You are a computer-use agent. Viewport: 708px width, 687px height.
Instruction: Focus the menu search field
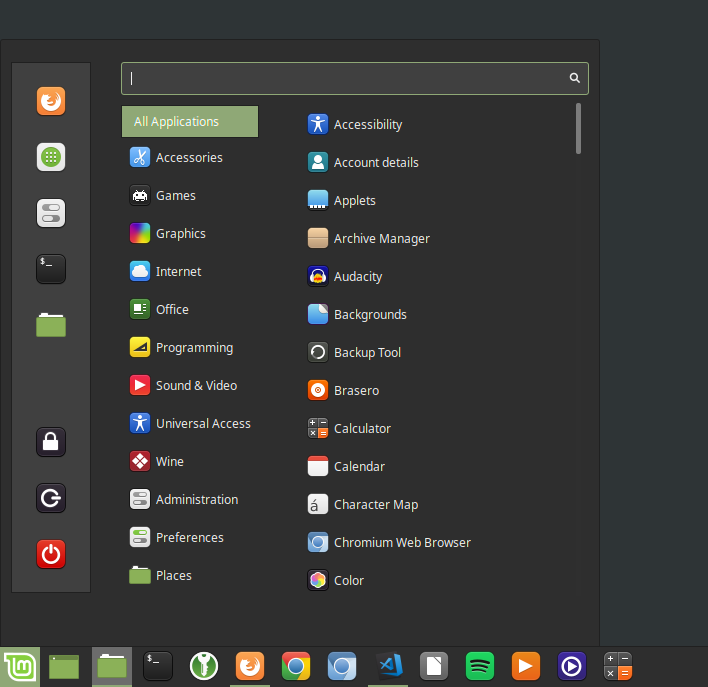[x=354, y=79]
